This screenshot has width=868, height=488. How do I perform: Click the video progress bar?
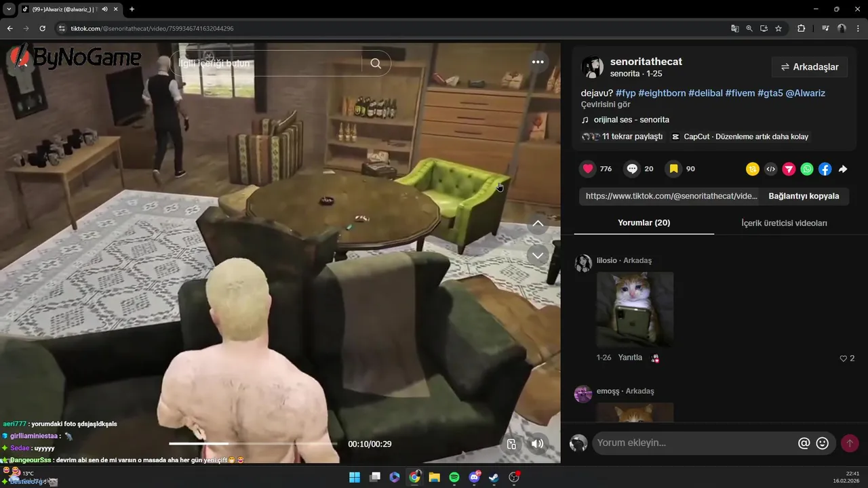253,443
